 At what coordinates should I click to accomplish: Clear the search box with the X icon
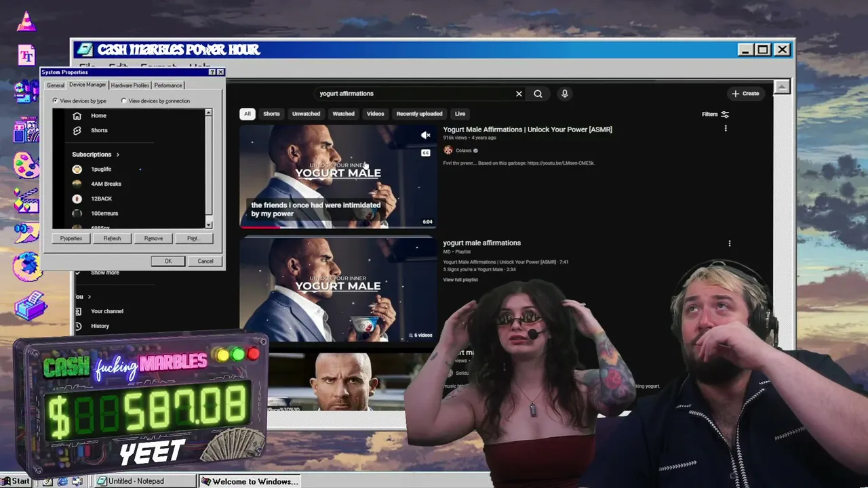coord(519,94)
